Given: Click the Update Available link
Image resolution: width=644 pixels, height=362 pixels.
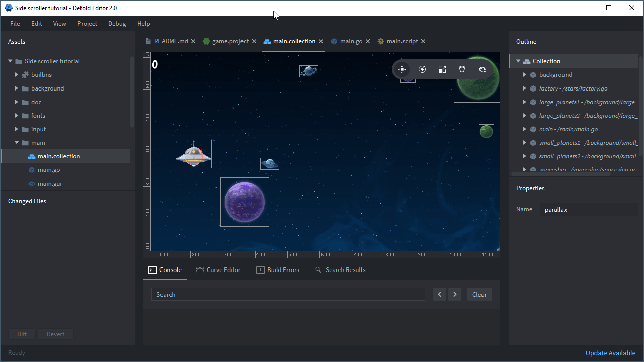Looking at the screenshot, I should (610, 353).
